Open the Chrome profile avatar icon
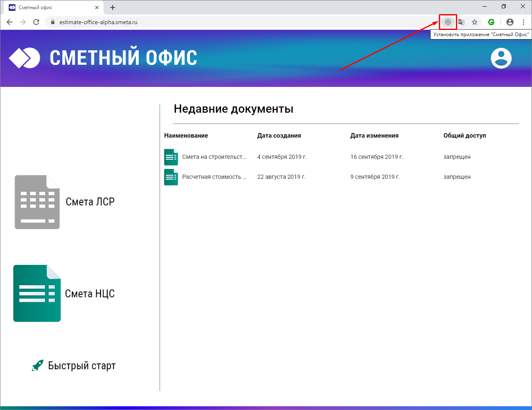This screenshot has width=532, height=410. (510, 22)
